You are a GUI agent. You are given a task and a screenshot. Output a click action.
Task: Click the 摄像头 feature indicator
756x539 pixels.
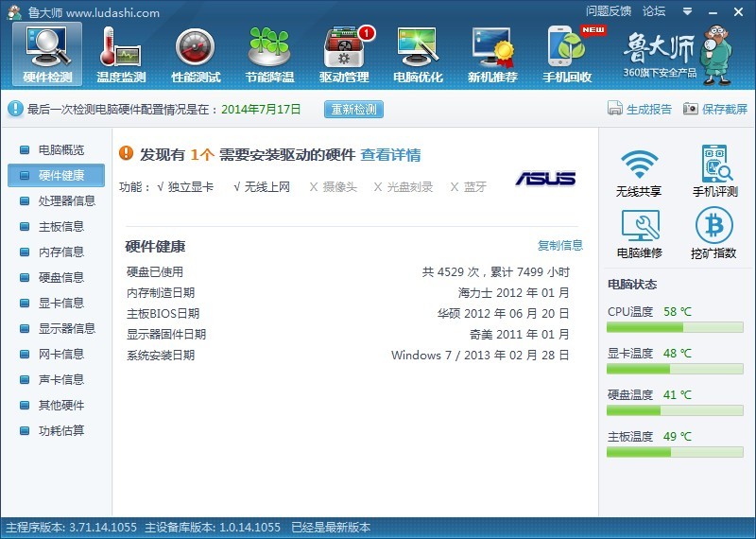[334, 186]
